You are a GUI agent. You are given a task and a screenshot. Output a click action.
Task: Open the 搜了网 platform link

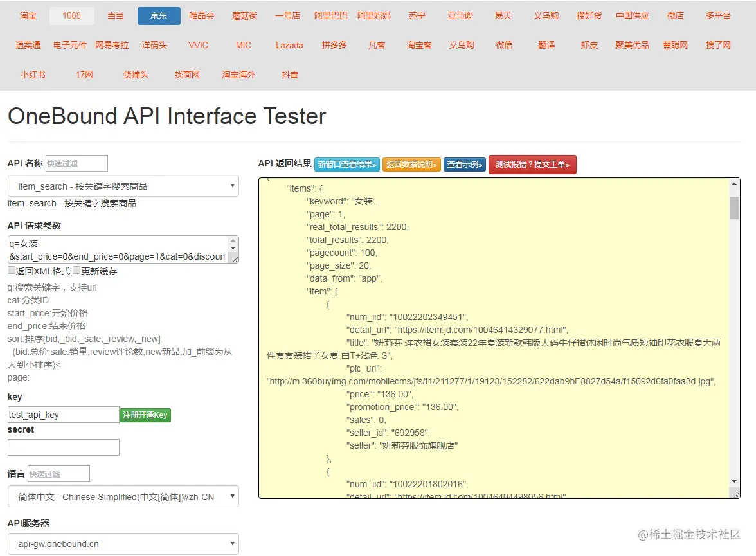pyautogui.click(x=719, y=46)
